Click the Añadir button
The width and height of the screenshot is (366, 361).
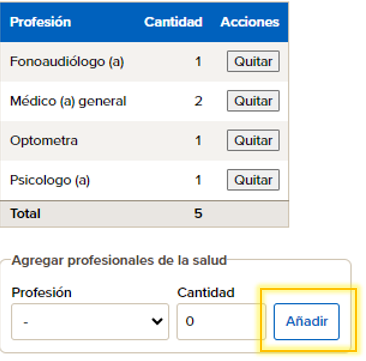[307, 321]
